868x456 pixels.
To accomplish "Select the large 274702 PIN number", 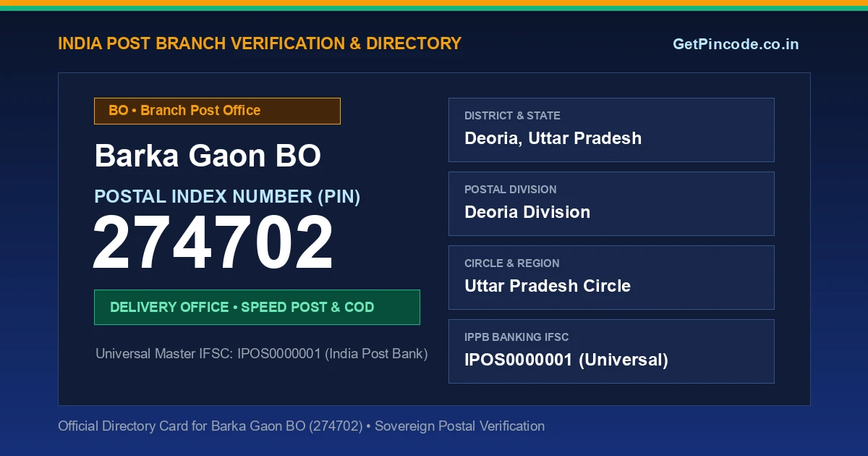I will click(213, 243).
